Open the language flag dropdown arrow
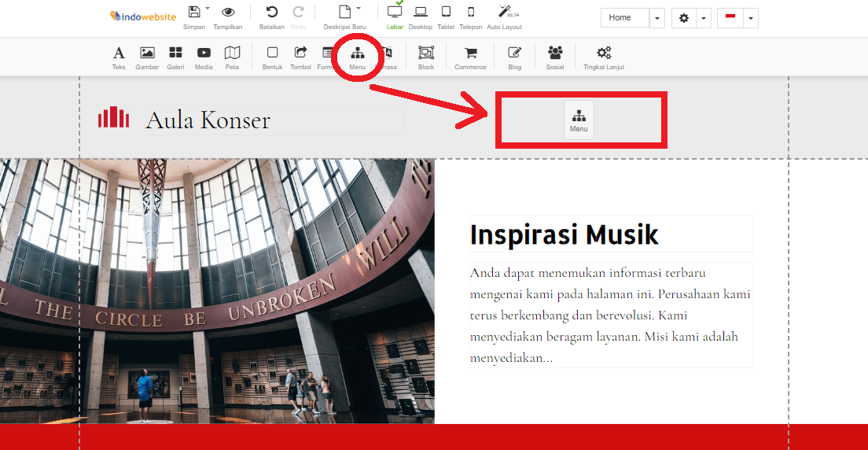 [x=751, y=18]
